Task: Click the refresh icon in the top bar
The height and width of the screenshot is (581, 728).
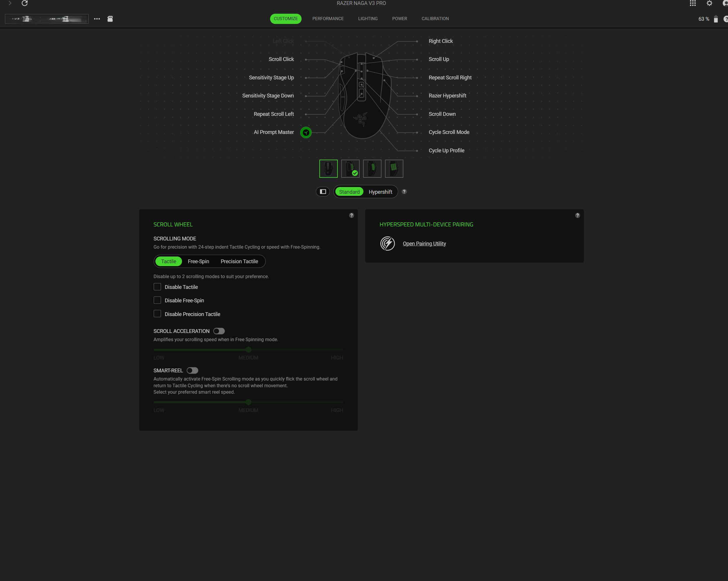Action: tap(25, 4)
